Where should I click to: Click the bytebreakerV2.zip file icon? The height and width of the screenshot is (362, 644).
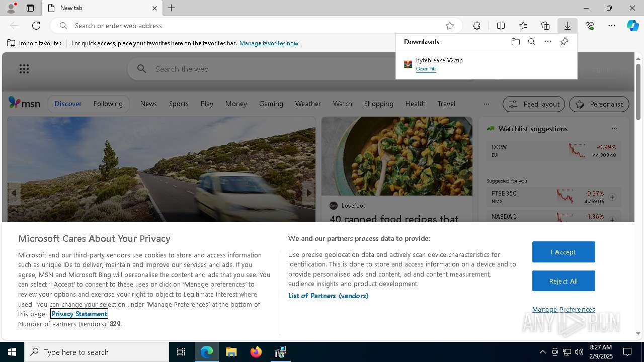point(408,64)
